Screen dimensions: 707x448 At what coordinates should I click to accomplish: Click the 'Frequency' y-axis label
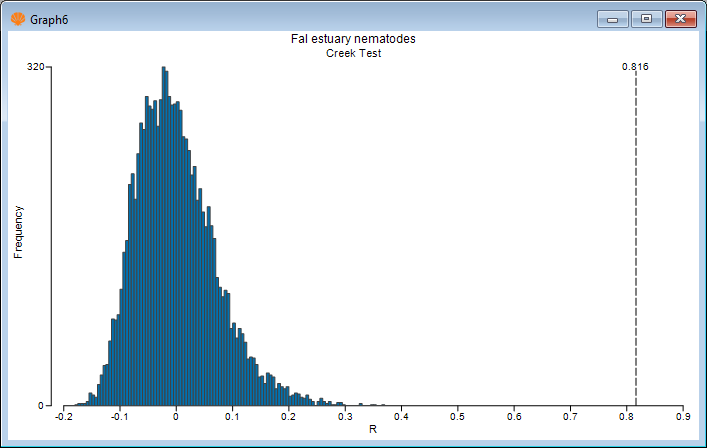(18, 232)
